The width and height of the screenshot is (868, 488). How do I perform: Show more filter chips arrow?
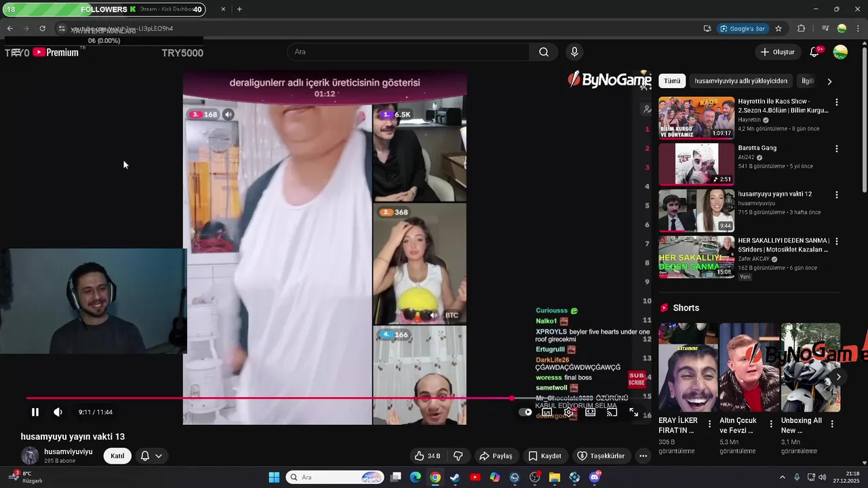pyautogui.click(x=829, y=81)
